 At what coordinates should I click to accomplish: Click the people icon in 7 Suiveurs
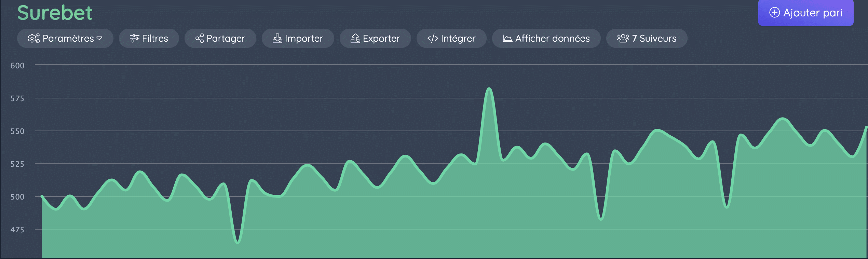[x=623, y=38]
